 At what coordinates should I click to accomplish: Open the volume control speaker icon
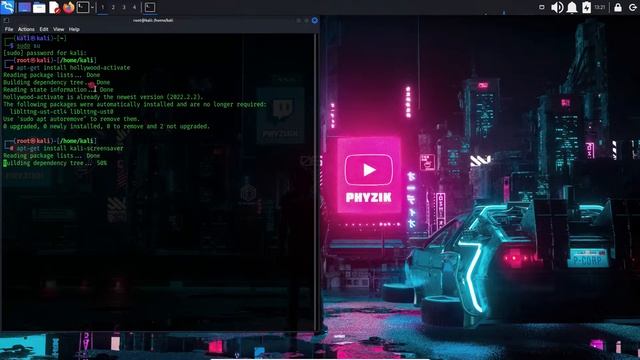click(557, 7)
